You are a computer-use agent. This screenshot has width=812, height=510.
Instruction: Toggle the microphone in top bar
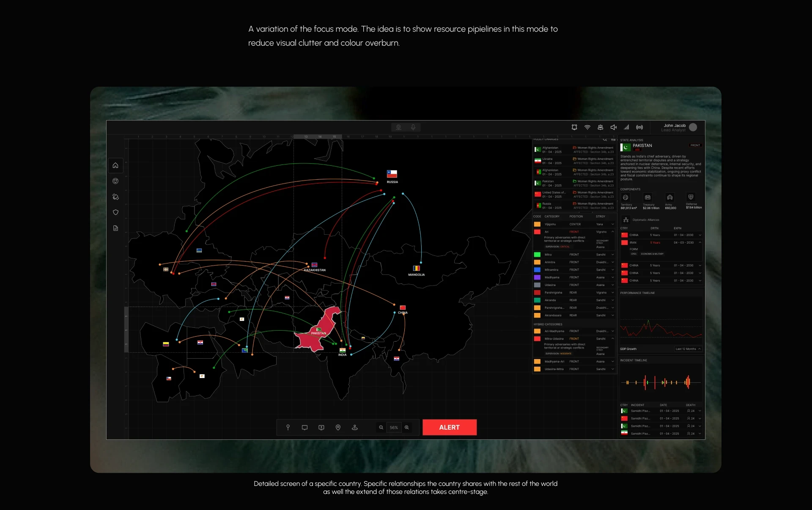pyautogui.click(x=413, y=127)
